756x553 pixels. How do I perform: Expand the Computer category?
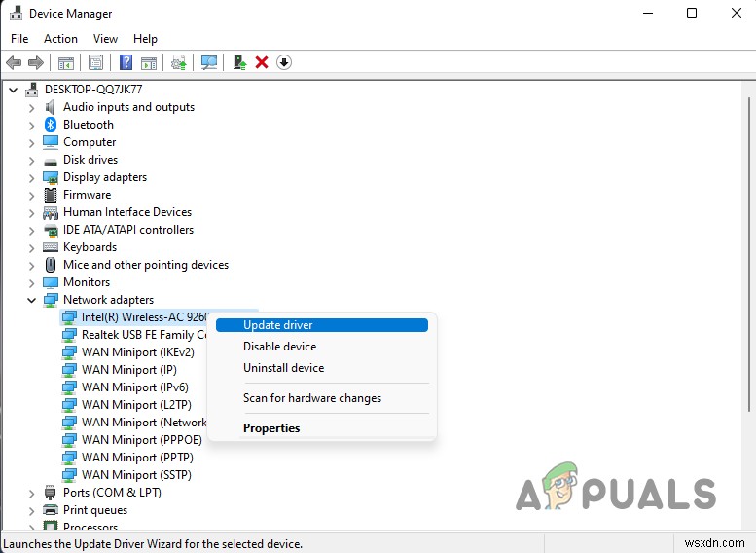(32, 143)
